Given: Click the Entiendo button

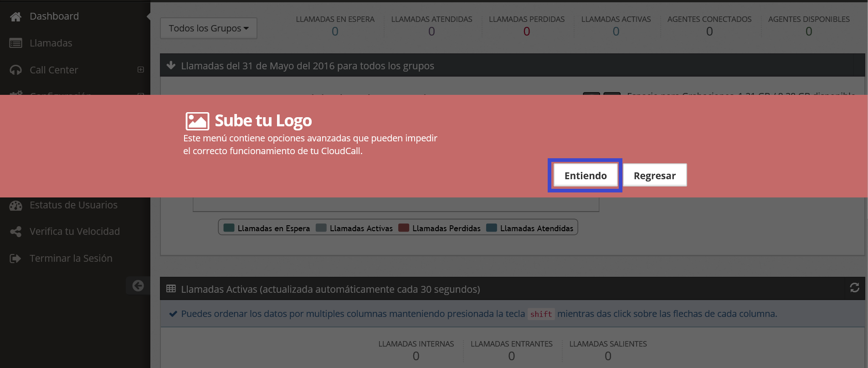Looking at the screenshot, I should 586,176.
